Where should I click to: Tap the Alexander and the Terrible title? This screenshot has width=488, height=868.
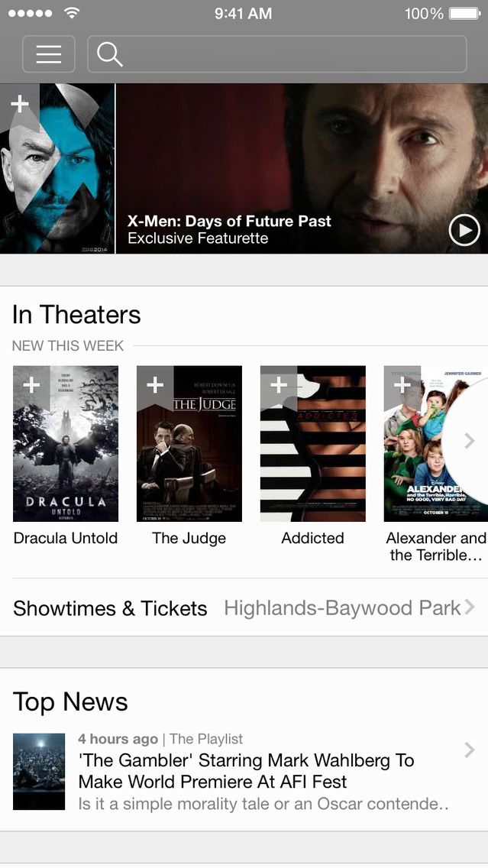[x=436, y=546]
